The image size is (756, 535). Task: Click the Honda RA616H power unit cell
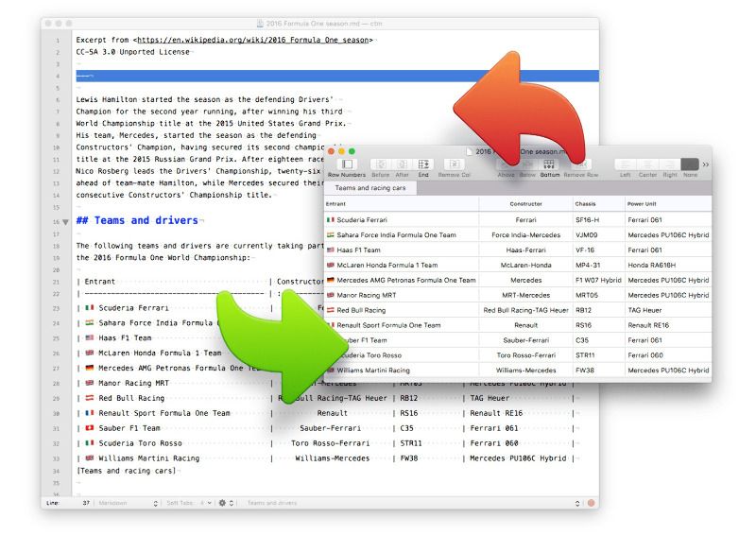[668, 265]
